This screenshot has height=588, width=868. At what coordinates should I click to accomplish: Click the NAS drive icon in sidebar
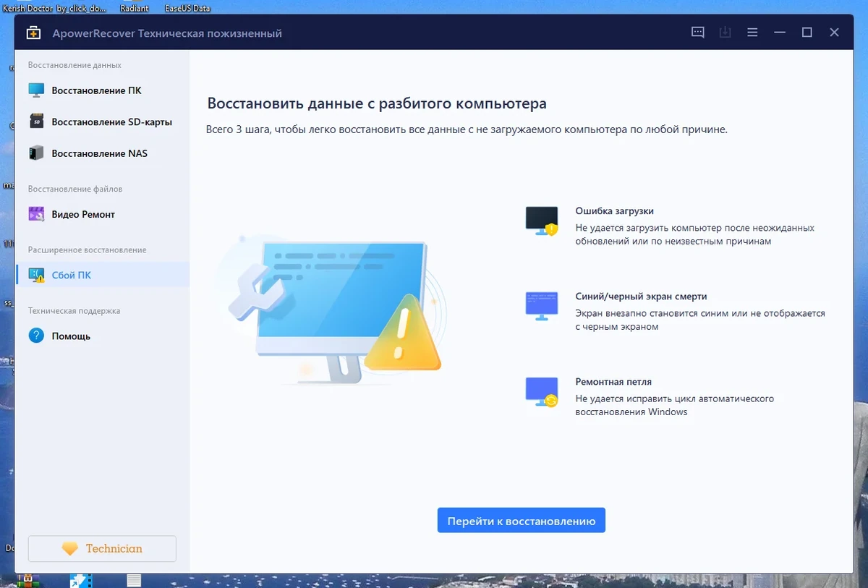[x=36, y=153]
